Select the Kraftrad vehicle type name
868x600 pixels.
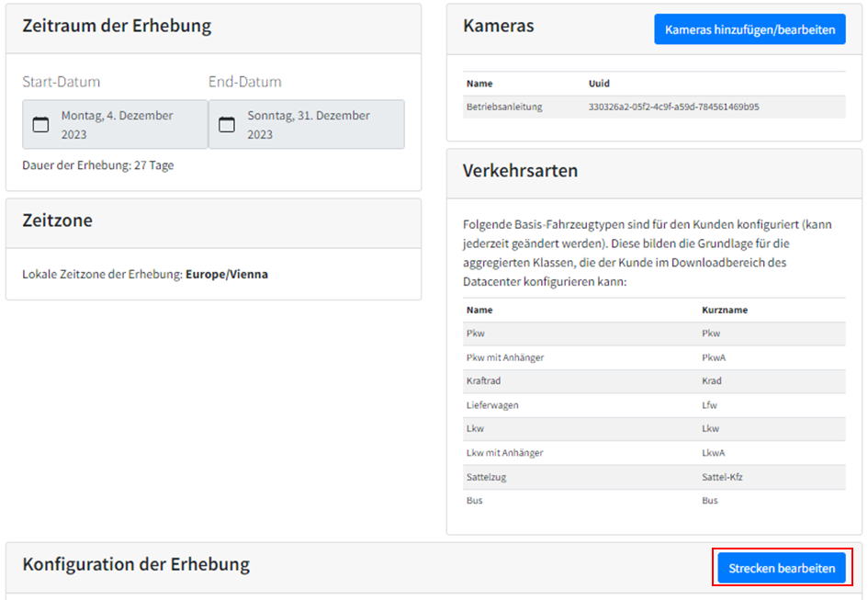(x=483, y=381)
